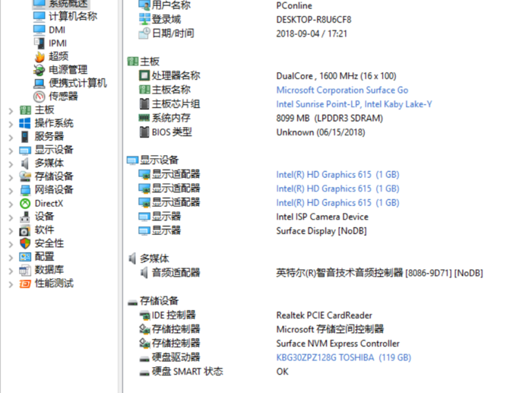Click the 系统内存 RAM stick icon
532x393 pixels.
(x=144, y=118)
